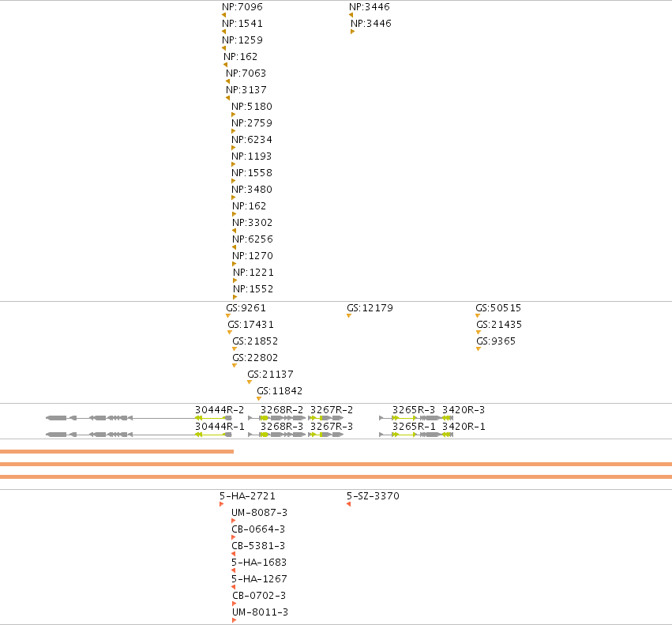
Task: Select the 5-HA-2721 feature label
Action: click(x=247, y=496)
